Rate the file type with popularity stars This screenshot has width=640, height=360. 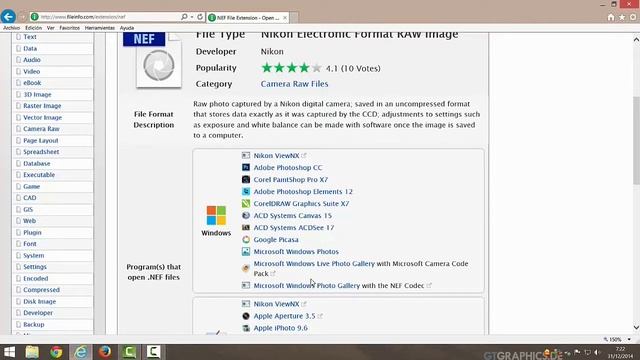click(x=291, y=68)
